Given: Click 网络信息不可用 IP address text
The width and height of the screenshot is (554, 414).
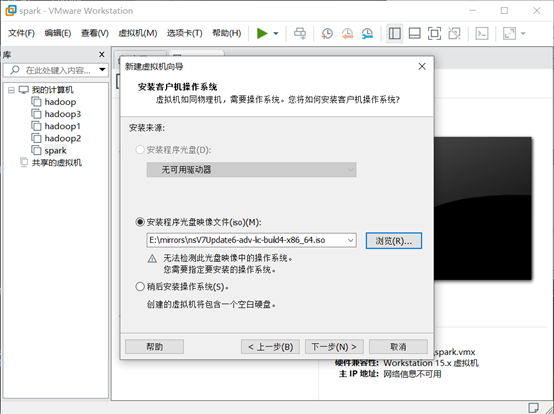Looking at the screenshot, I should click(x=412, y=374).
